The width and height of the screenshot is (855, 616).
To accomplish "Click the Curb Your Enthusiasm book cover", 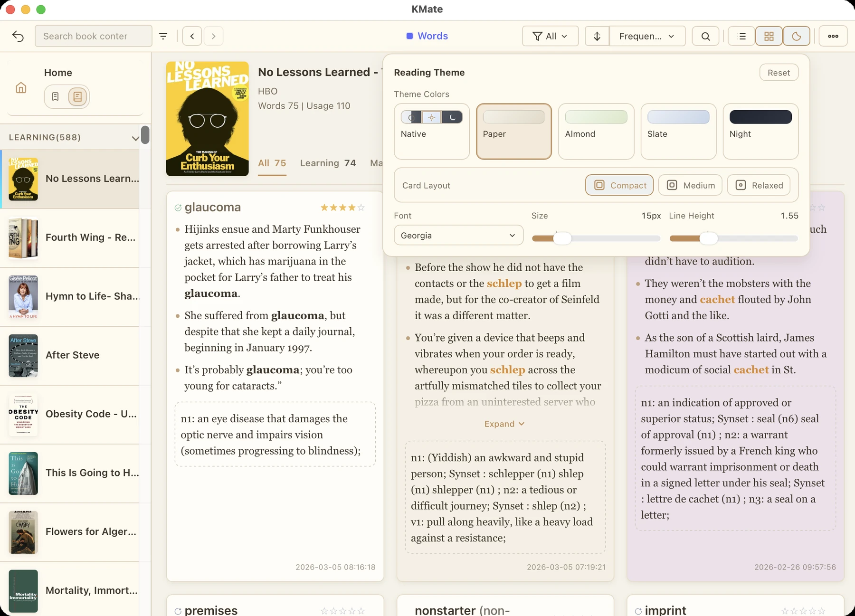I will tap(208, 119).
